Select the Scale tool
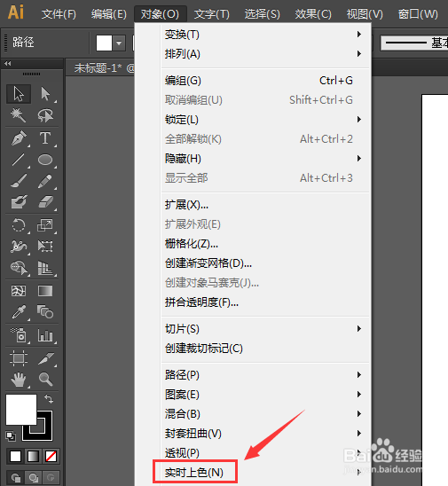The image size is (448, 486). point(45,225)
